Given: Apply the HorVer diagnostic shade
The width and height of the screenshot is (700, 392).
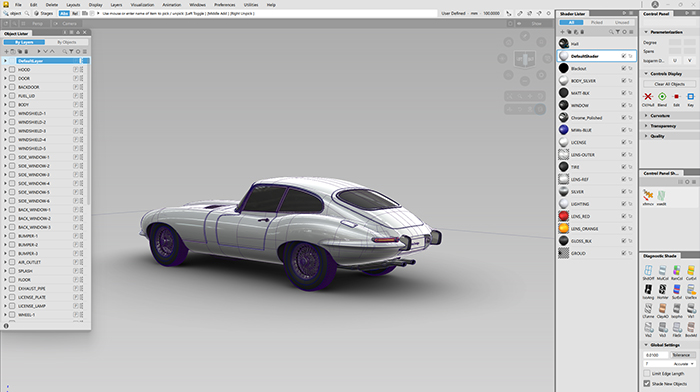Looking at the screenshot, I should 662,289.
